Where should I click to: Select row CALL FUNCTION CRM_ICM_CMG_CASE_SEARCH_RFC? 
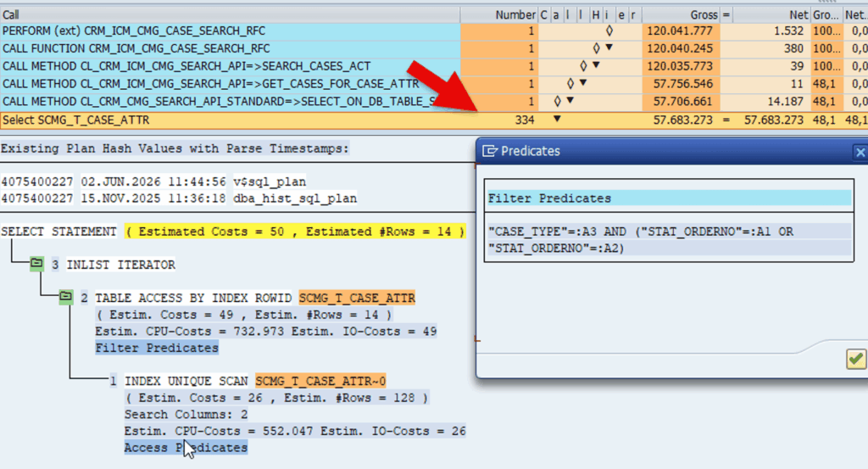tap(230, 48)
